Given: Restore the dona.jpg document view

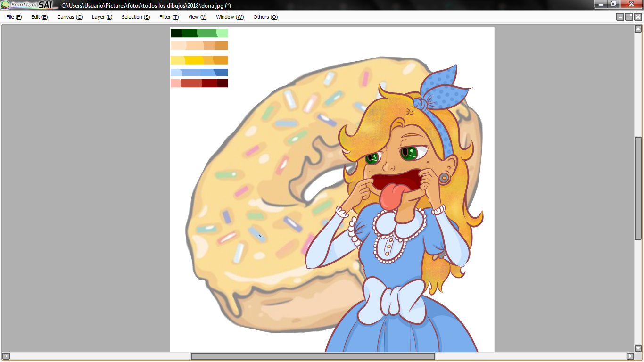Looking at the screenshot, I should (629, 17).
